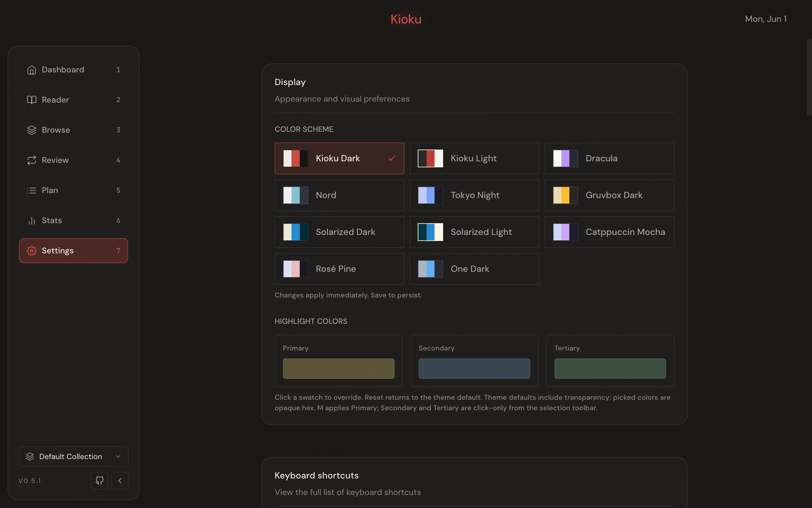Pick the Tokyo Night color scheme
The image size is (812, 508).
point(474,195)
